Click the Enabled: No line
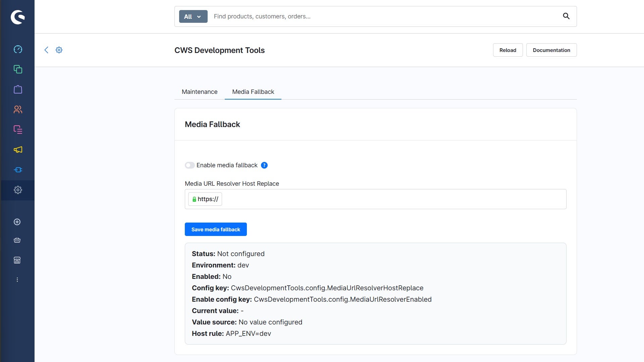The width and height of the screenshot is (644, 362). [x=212, y=277]
